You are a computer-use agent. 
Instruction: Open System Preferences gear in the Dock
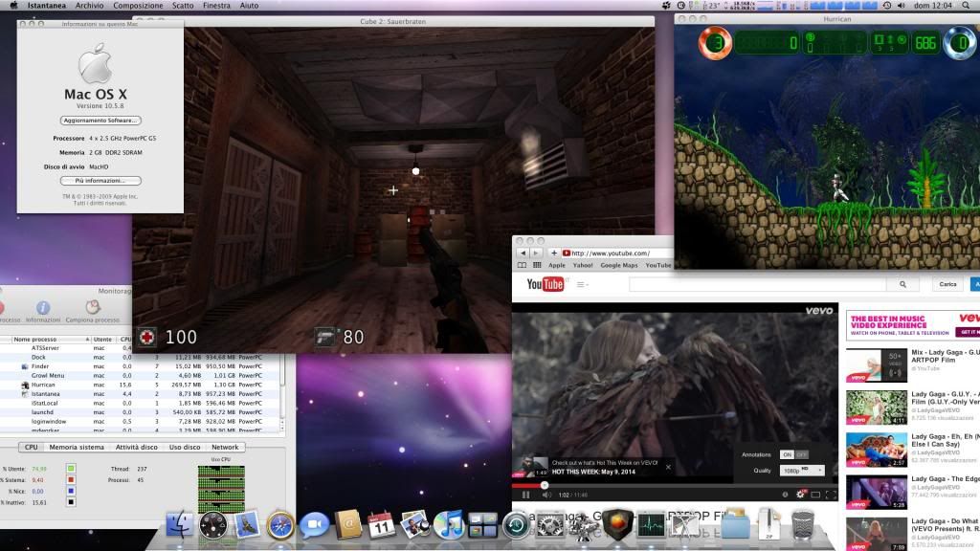pos(550,525)
